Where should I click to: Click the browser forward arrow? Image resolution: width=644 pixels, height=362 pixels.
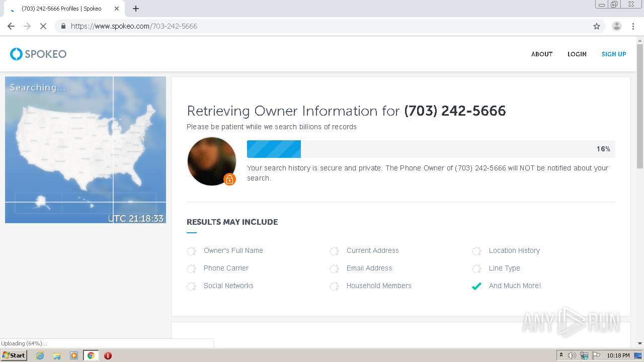click(x=27, y=26)
